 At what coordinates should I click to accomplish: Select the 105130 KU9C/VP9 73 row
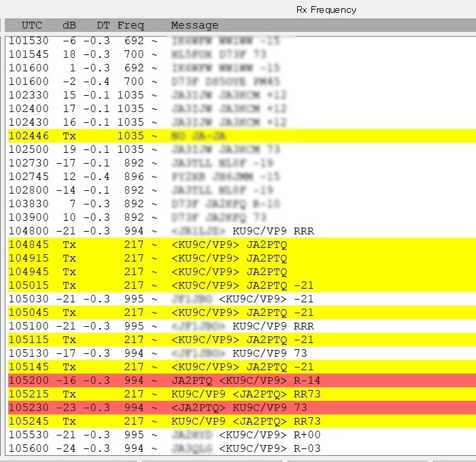tap(241, 353)
